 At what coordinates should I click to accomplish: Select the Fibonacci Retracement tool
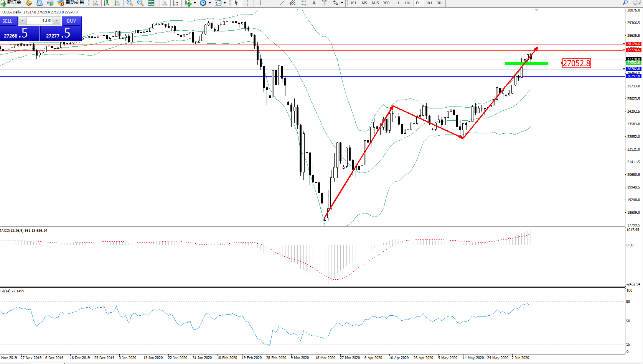(x=303, y=3)
